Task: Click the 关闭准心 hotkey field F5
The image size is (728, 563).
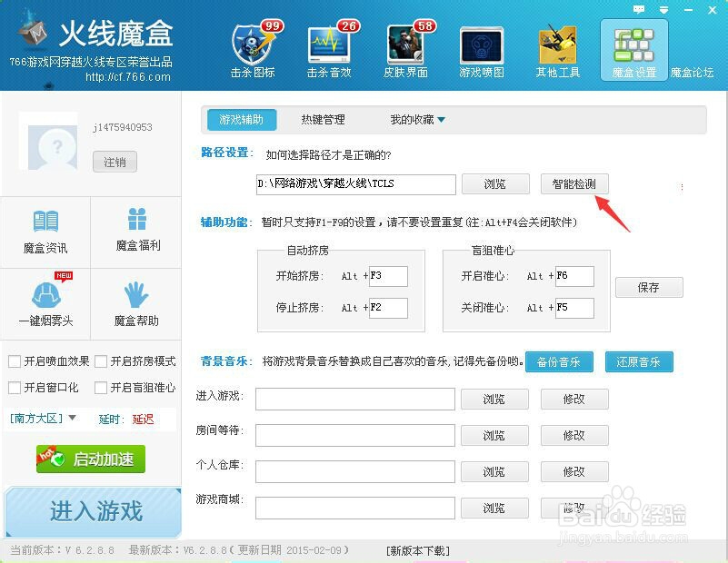Action: click(x=574, y=308)
